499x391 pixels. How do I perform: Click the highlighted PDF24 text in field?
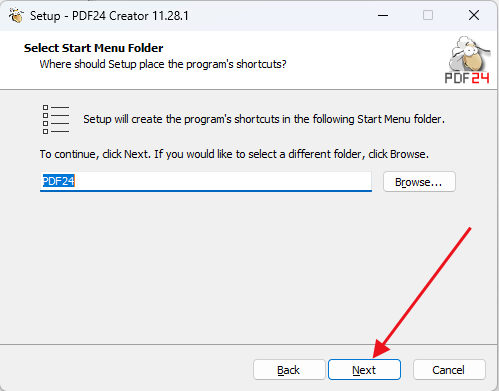click(58, 181)
